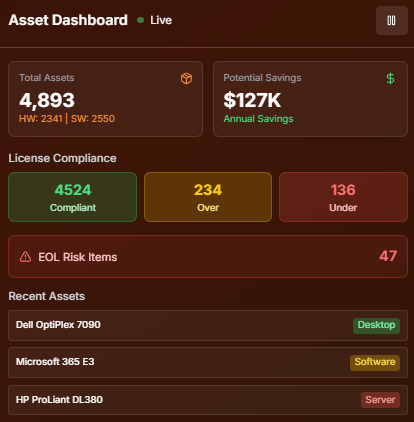Pause live updates with the pause button
The image size is (414, 422).
[392, 20]
